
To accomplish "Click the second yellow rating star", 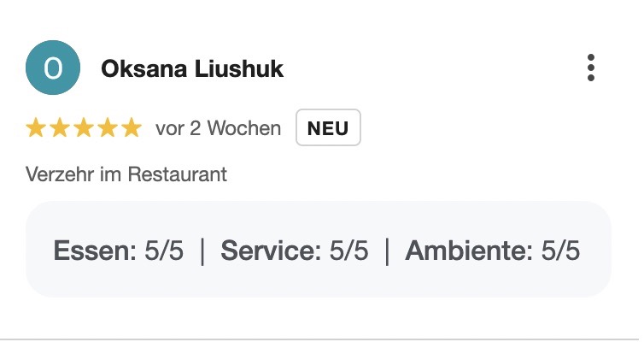I will pyautogui.click(x=60, y=127).
